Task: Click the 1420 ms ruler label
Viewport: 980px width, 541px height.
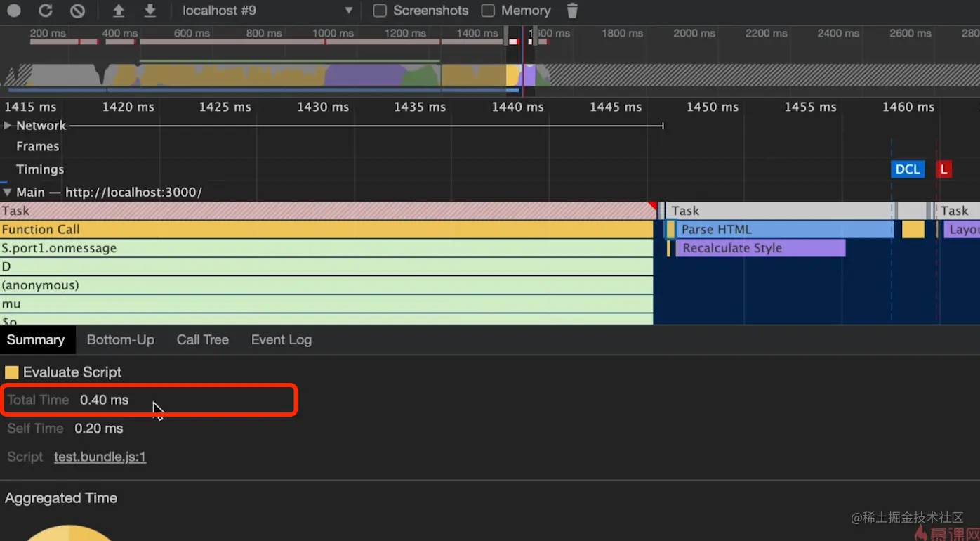Action: 128,107
